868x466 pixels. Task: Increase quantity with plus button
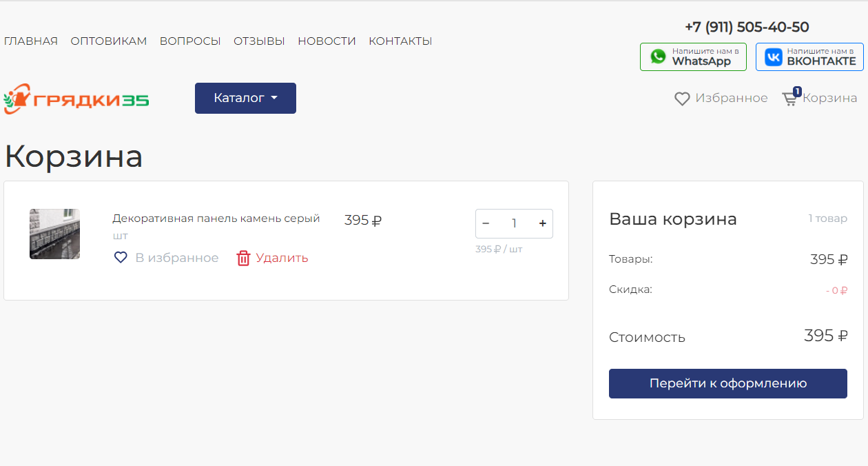pyautogui.click(x=542, y=223)
